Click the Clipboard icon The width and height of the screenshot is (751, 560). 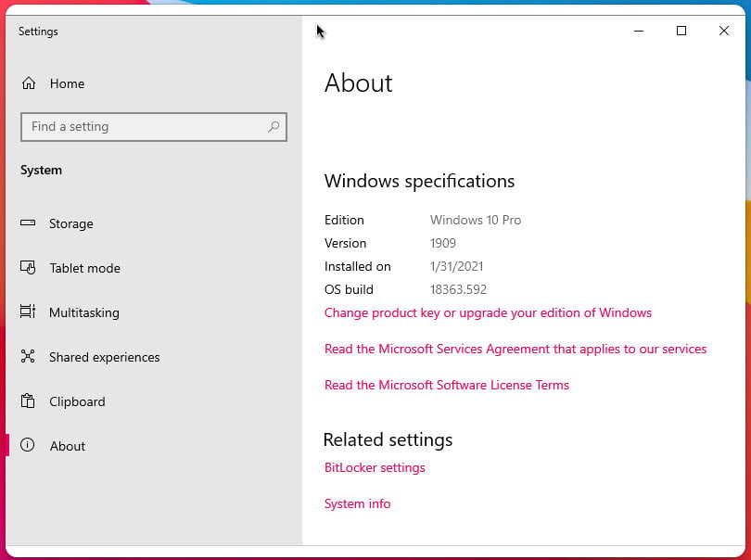pyautogui.click(x=28, y=401)
